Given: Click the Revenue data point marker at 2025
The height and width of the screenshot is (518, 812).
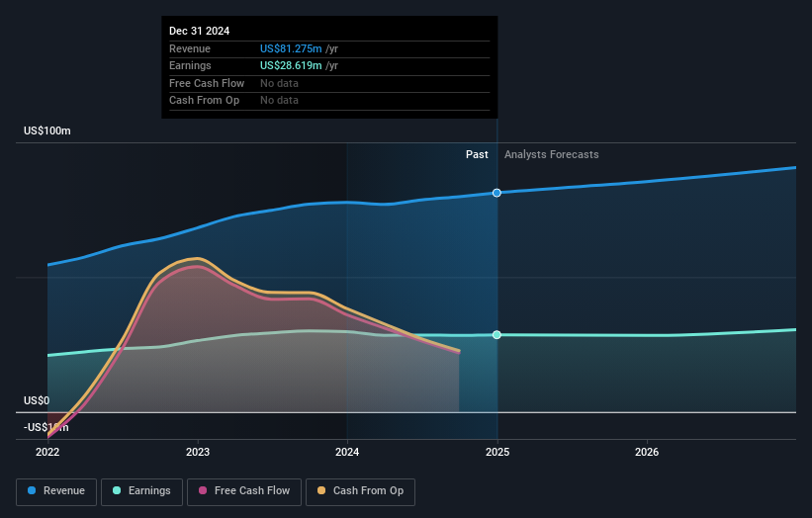Looking at the screenshot, I should click(x=496, y=193).
